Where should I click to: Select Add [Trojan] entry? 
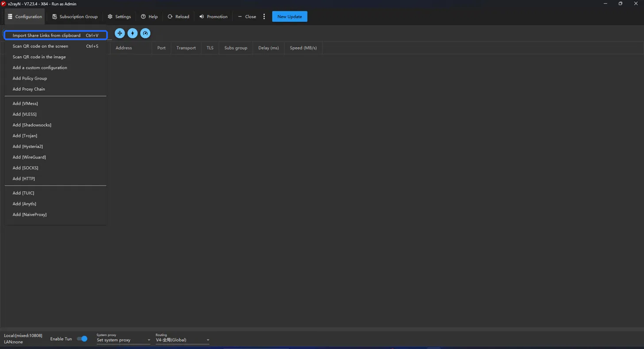55,136
